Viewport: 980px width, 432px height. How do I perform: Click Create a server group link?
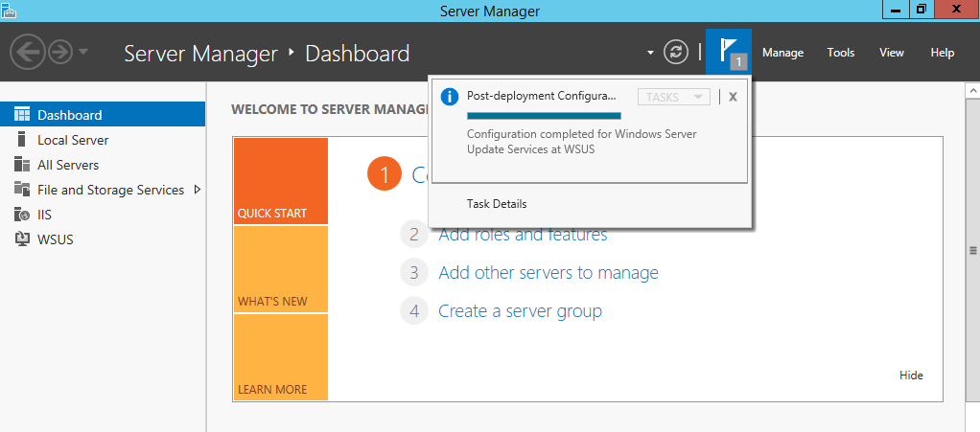coord(520,311)
